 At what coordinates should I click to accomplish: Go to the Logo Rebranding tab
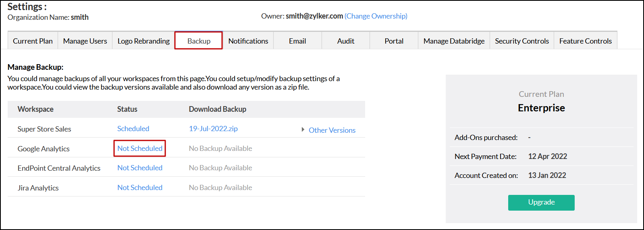(x=143, y=41)
